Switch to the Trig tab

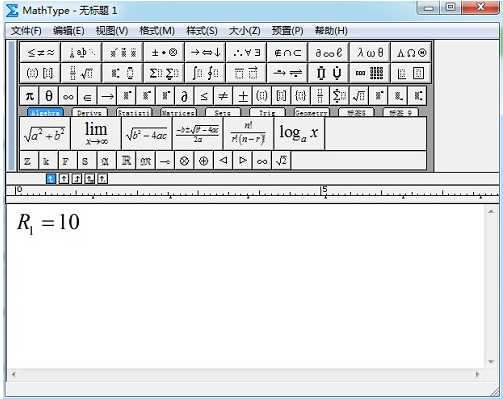267,112
